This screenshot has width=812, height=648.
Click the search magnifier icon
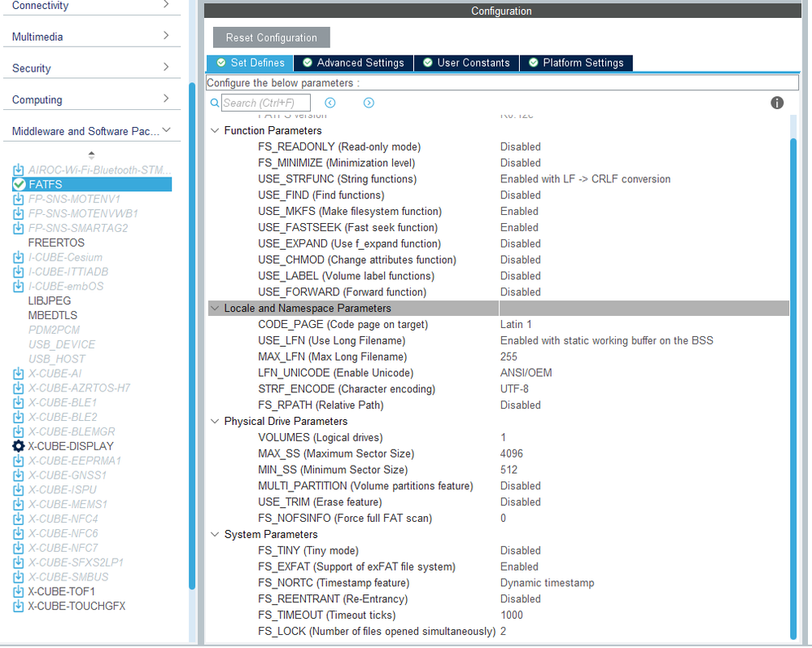[214, 103]
